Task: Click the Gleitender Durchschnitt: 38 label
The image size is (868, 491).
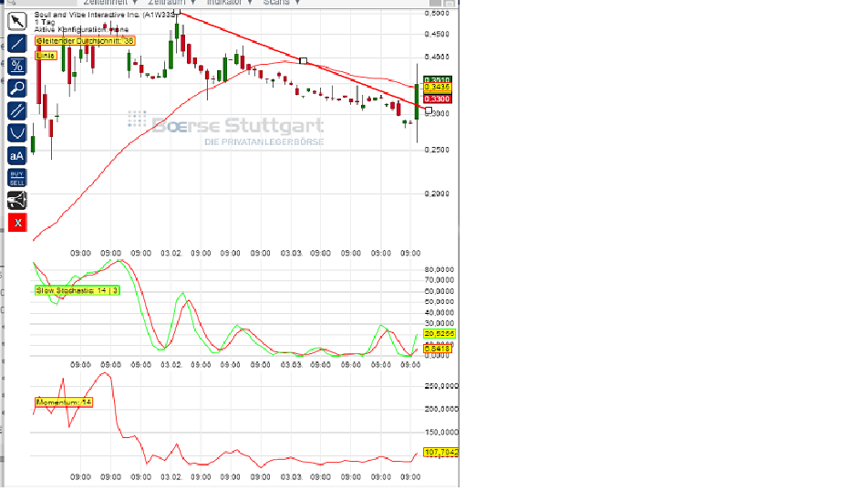Action: (85, 41)
